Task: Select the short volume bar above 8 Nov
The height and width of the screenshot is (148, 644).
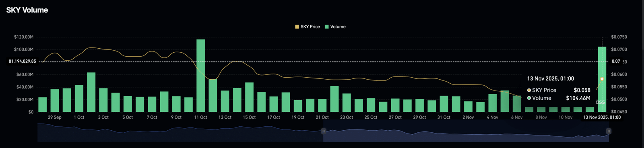Action: 541,109
